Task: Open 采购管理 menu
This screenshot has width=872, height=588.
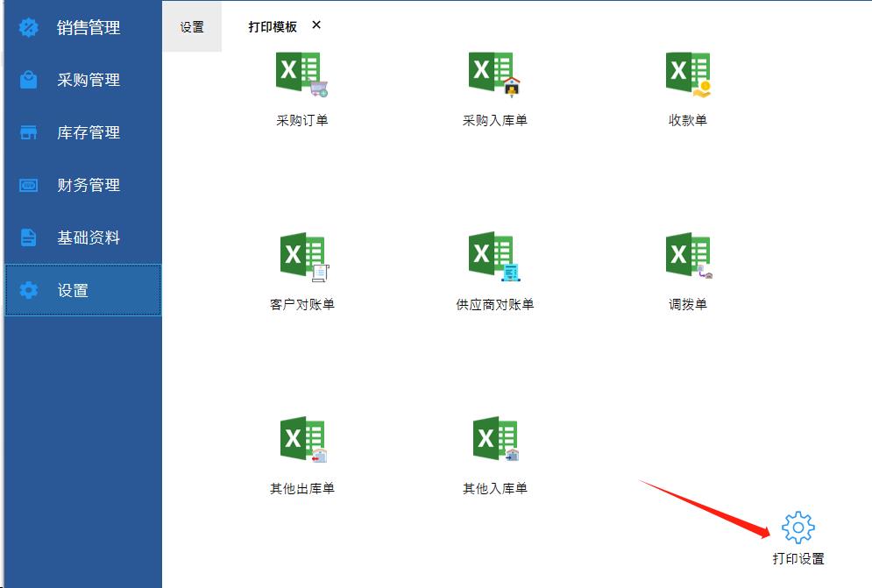Action: pos(83,80)
